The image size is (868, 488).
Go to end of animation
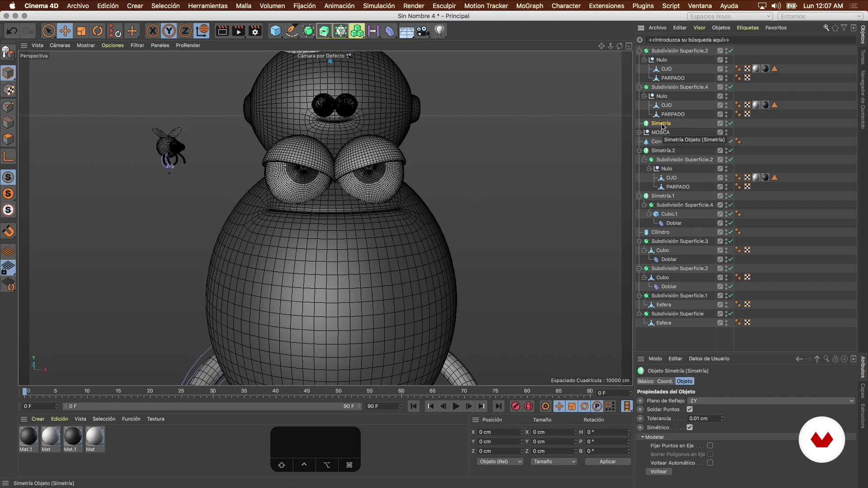click(498, 406)
